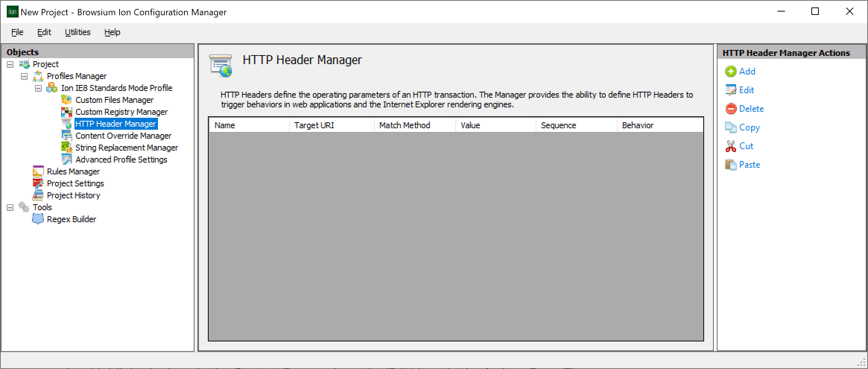Image resolution: width=868 pixels, height=369 pixels.
Task: Collapse the Tools tree node
Action: click(10, 207)
